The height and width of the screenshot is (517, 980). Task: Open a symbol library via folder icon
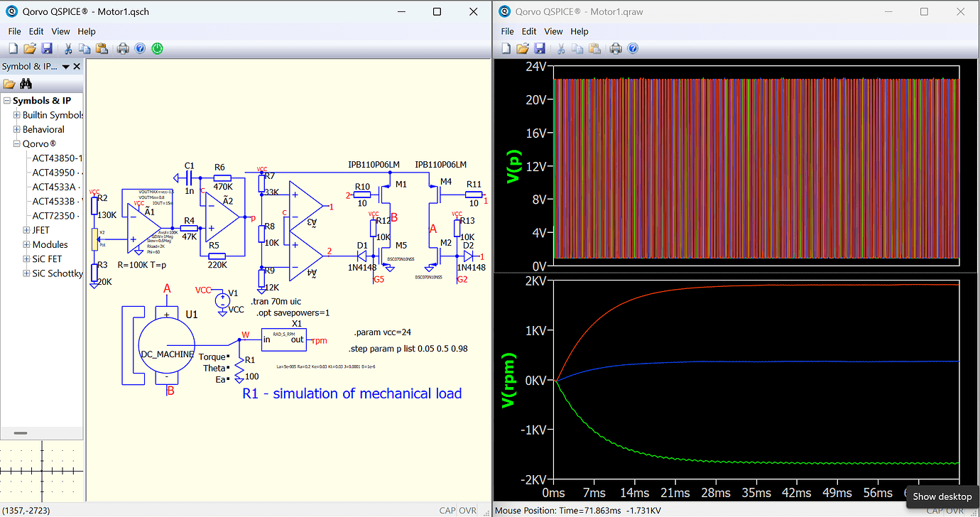pyautogui.click(x=9, y=84)
